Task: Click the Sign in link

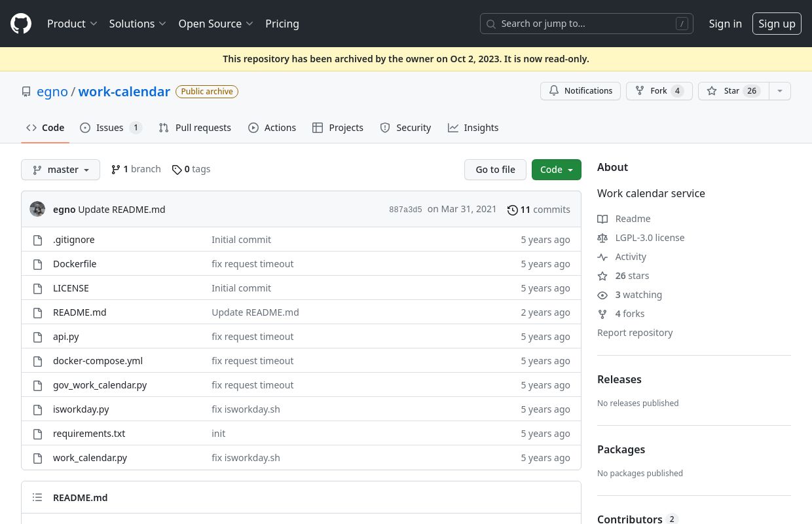Action: tap(726, 24)
